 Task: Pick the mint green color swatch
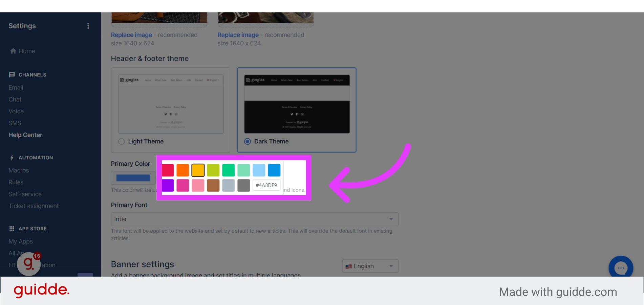pyautogui.click(x=244, y=170)
